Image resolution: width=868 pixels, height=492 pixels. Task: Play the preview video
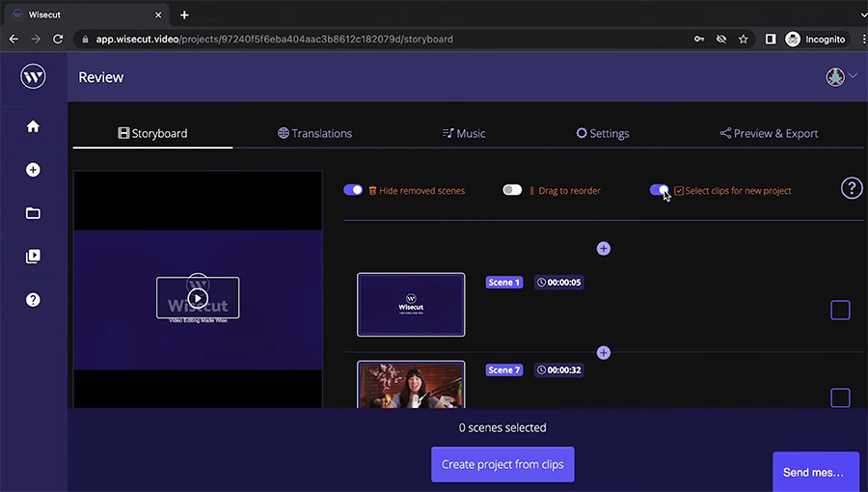click(x=198, y=299)
